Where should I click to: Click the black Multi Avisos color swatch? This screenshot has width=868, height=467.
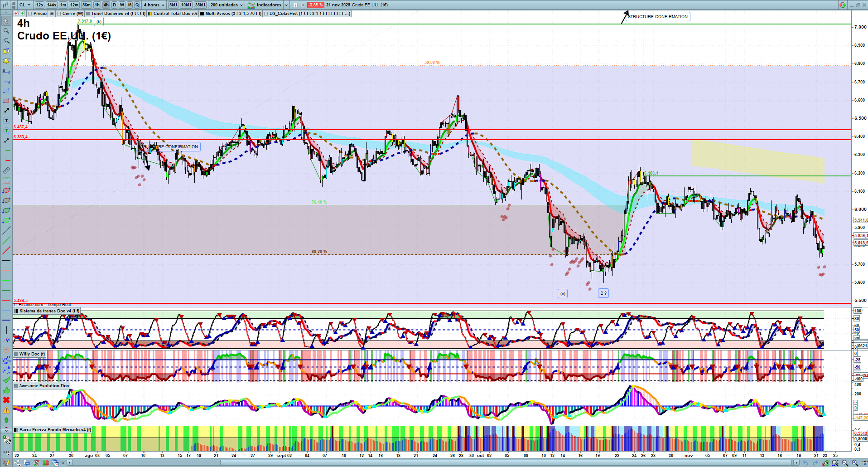click(202, 14)
